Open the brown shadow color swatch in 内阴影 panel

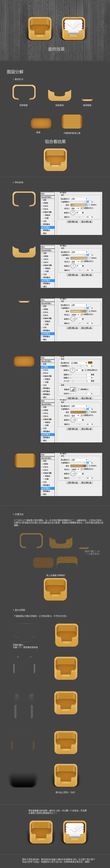[90, 362]
